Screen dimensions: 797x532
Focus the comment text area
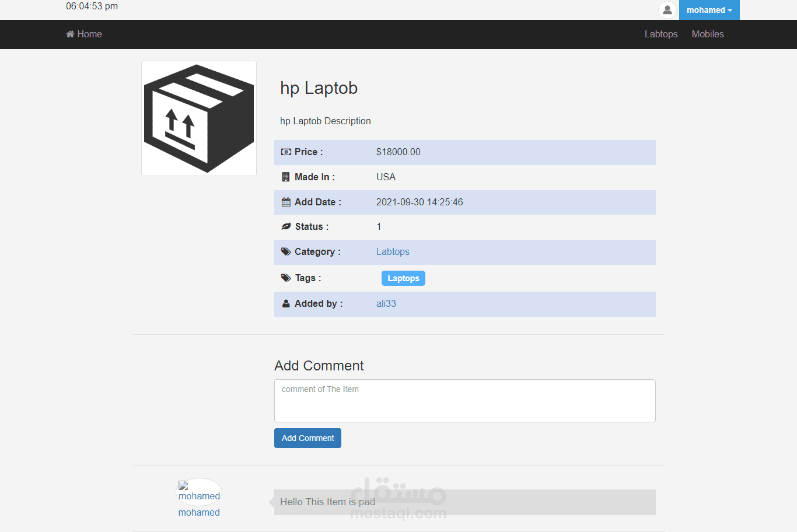coord(465,401)
